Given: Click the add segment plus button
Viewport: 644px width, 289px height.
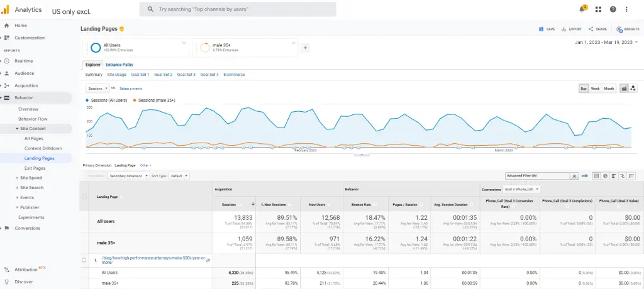Looking at the screenshot, I should 305,47.
